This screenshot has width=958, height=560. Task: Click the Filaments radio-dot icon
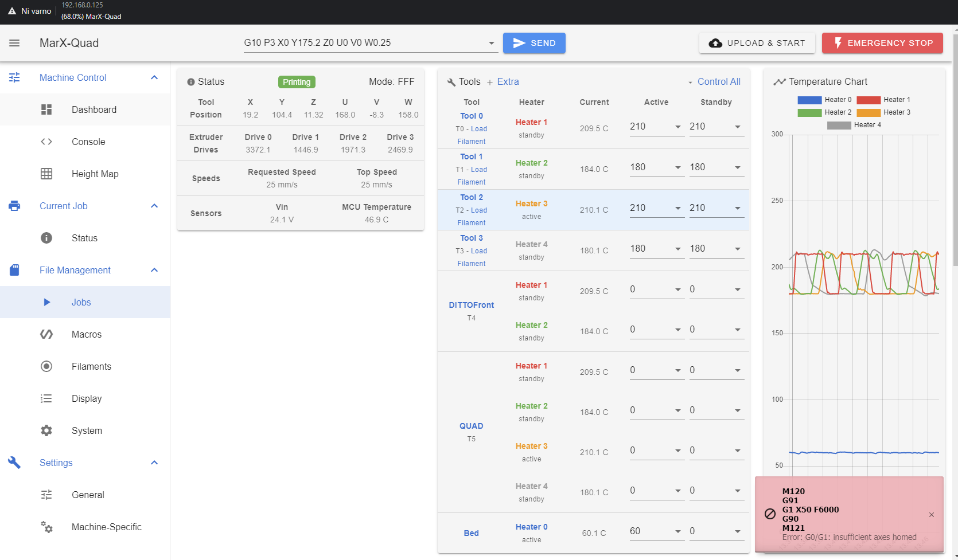(46, 366)
